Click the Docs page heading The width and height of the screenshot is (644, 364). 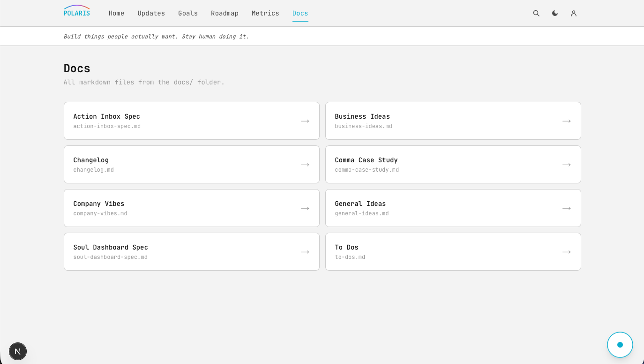pyautogui.click(x=77, y=68)
